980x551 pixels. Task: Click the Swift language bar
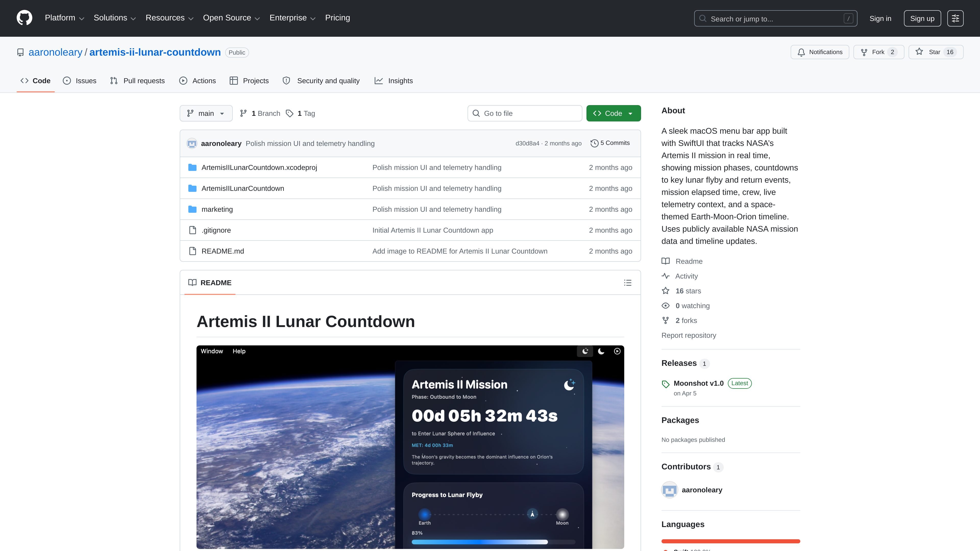(x=730, y=541)
